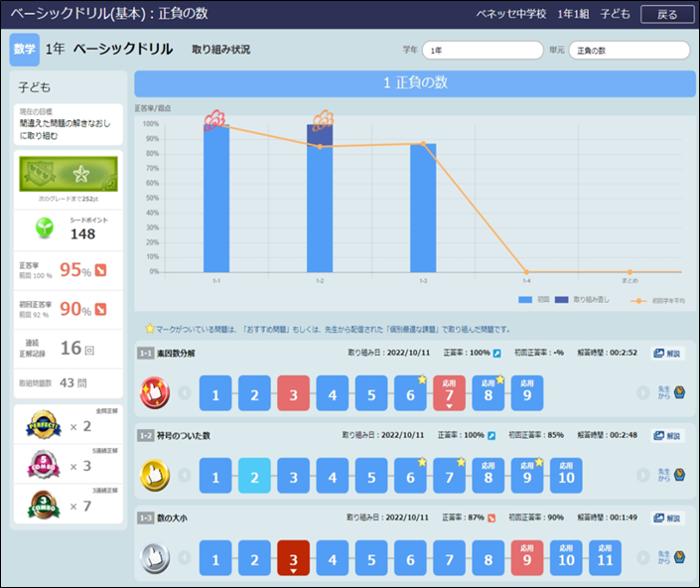Open the 単元 dropdown showing 正負の数
Viewport: 700px width, 588px height.
pyautogui.click(x=629, y=50)
